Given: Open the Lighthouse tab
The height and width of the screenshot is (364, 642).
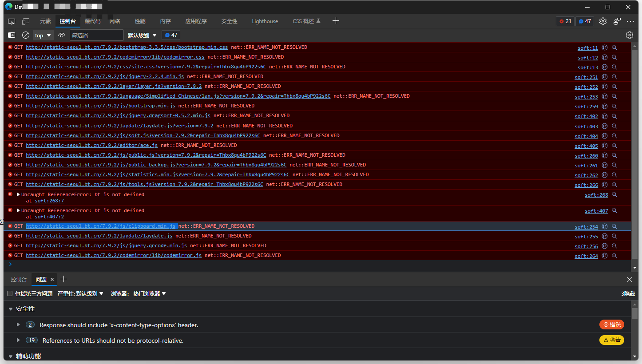Looking at the screenshot, I should (x=265, y=21).
